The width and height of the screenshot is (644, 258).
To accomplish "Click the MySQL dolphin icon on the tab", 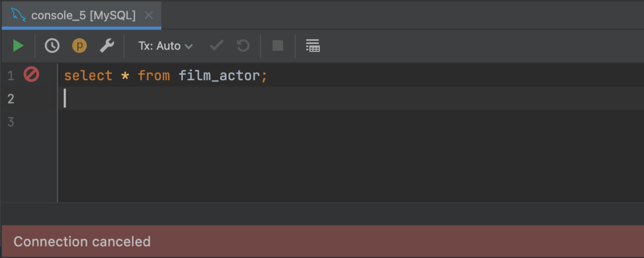I will click(x=18, y=15).
